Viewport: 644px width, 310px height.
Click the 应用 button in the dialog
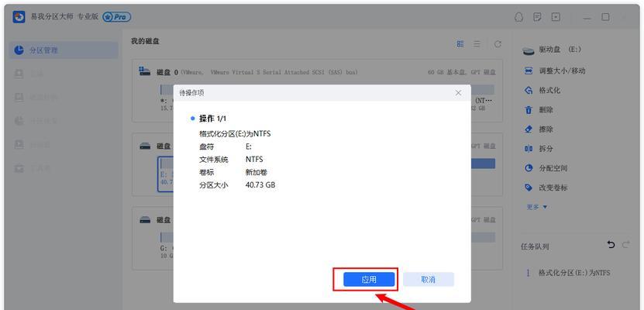coord(369,280)
